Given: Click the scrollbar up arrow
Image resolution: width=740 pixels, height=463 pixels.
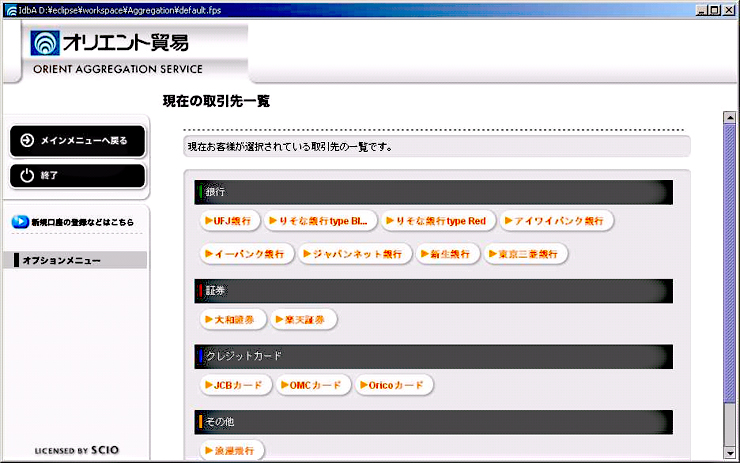Looking at the screenshot, I should pos(730,117).
